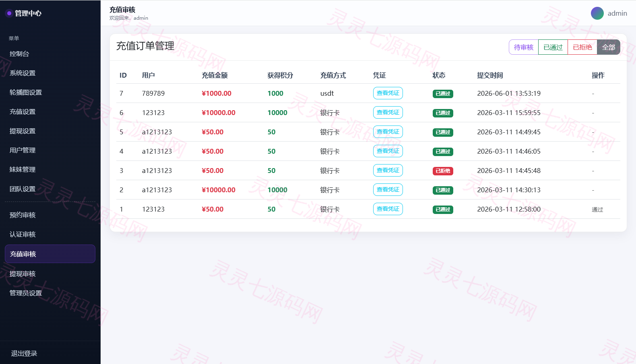
Task: Click user name 789789
Action: point(153,93)
